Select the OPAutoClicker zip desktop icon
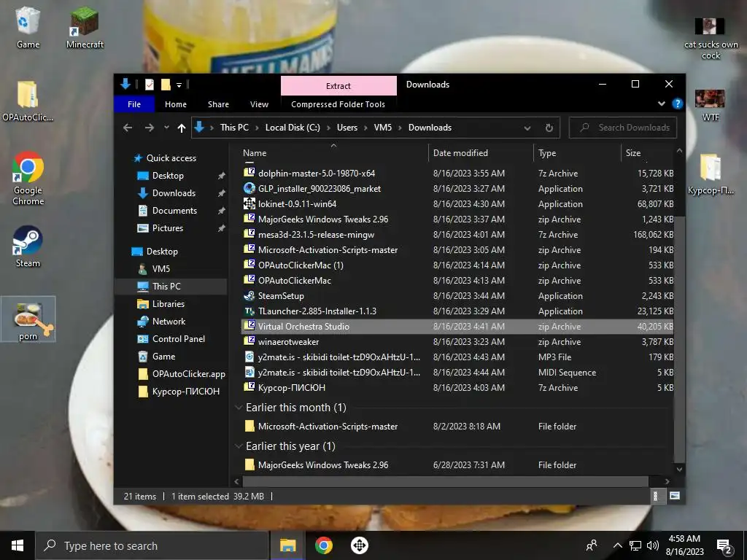Screen dimensions: 747x560 point(28,101)
